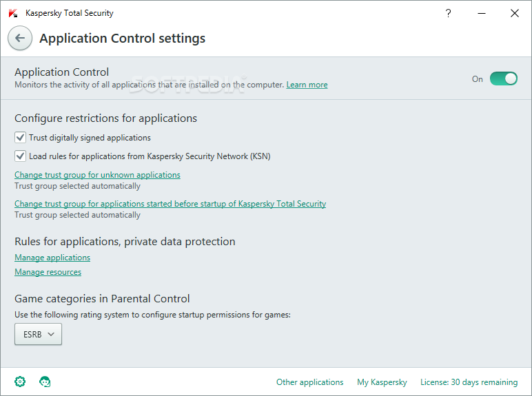Click Rules for applications, private data protection
The height and width of the screenshot is (396, 532).
pos(125,242)
